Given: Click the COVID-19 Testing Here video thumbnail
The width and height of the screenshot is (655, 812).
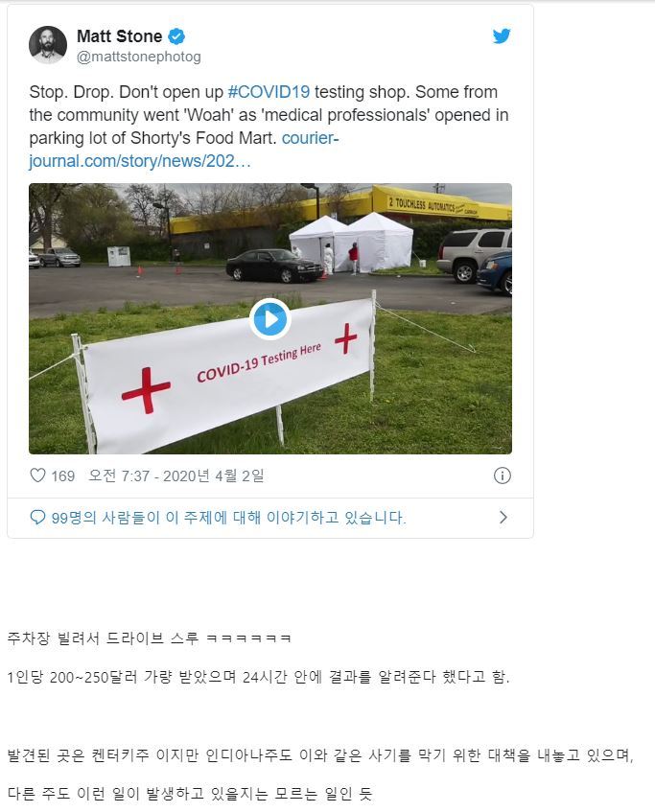Looking at the screenshot, I should 270,319.
